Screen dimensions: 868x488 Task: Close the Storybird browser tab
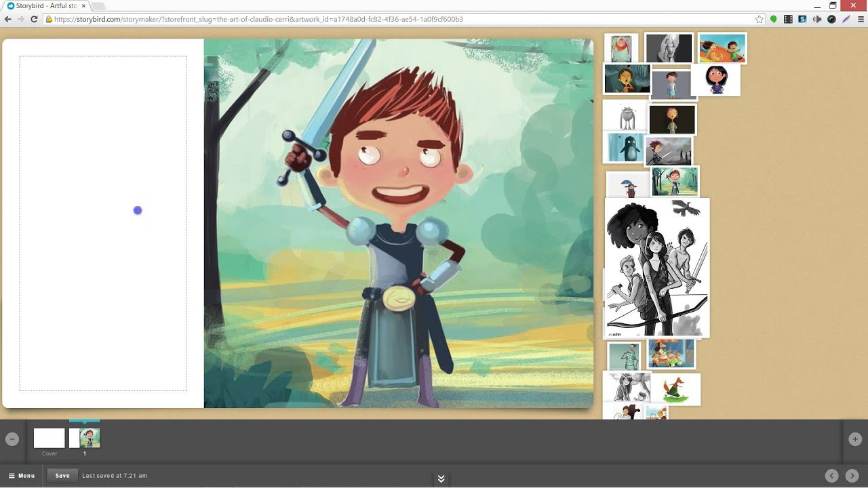click(x=83, y=5)
